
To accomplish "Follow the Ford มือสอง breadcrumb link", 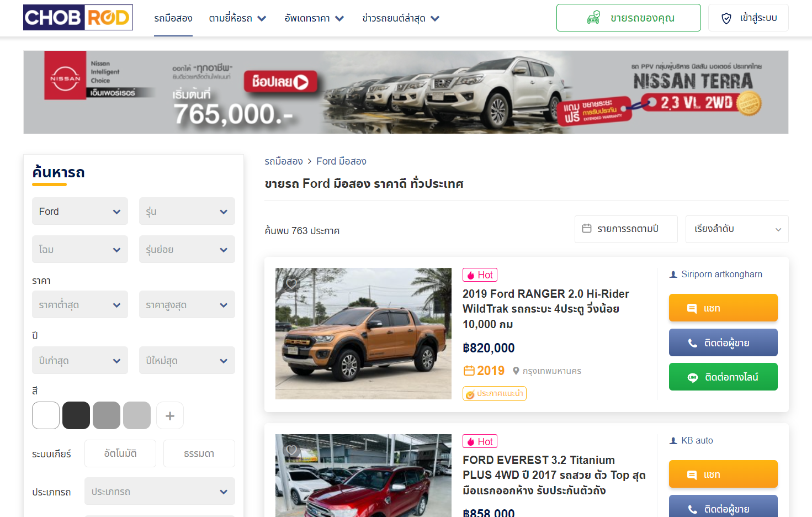I will 342,161.
